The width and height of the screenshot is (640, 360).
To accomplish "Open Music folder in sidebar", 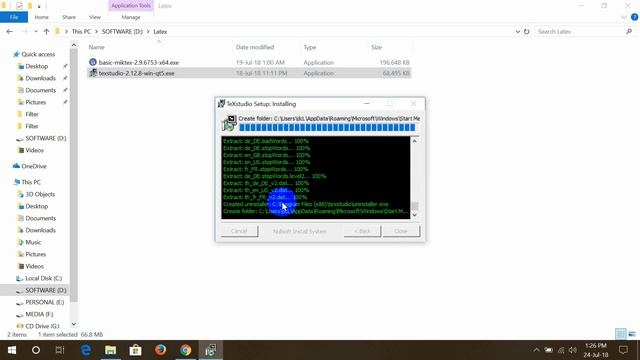I will click(x=33, y=242).
